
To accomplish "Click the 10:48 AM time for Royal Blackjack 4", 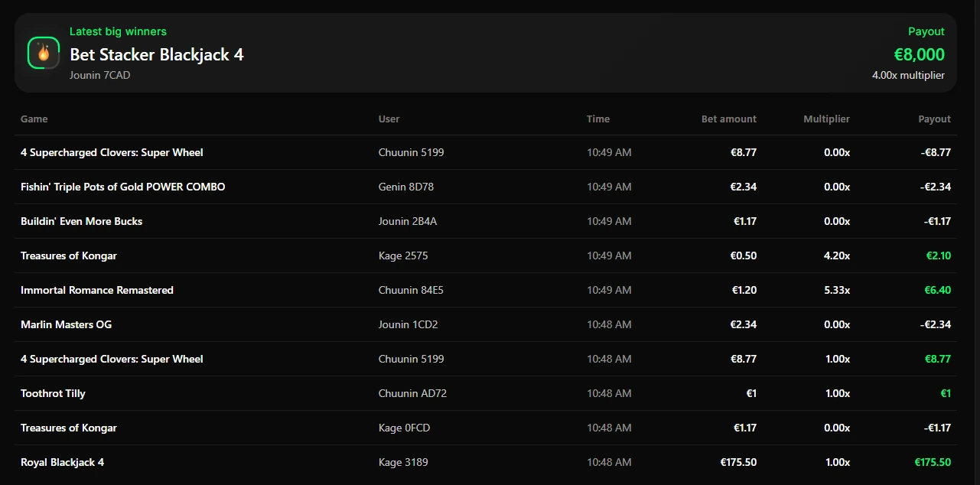I will point(609,462).
